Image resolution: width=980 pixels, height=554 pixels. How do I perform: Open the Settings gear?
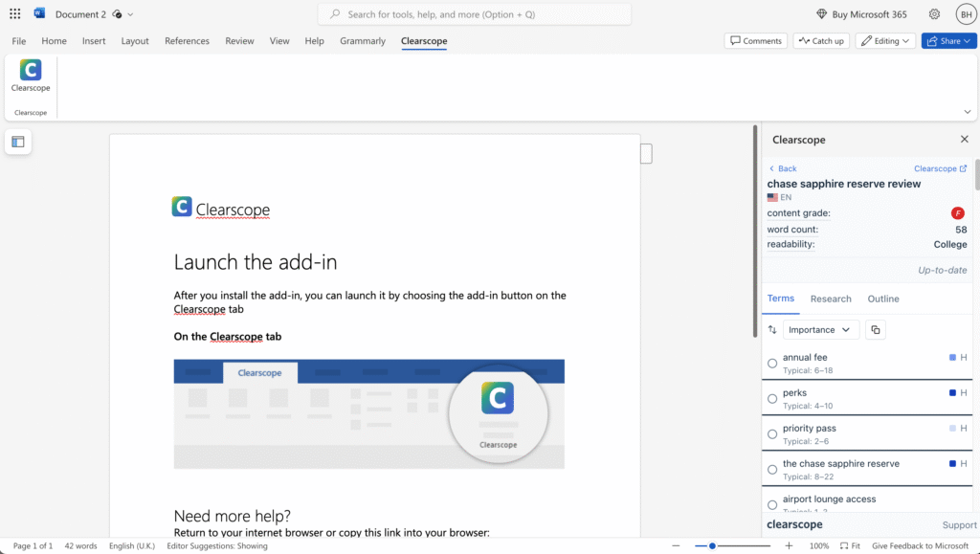(934, 13)
